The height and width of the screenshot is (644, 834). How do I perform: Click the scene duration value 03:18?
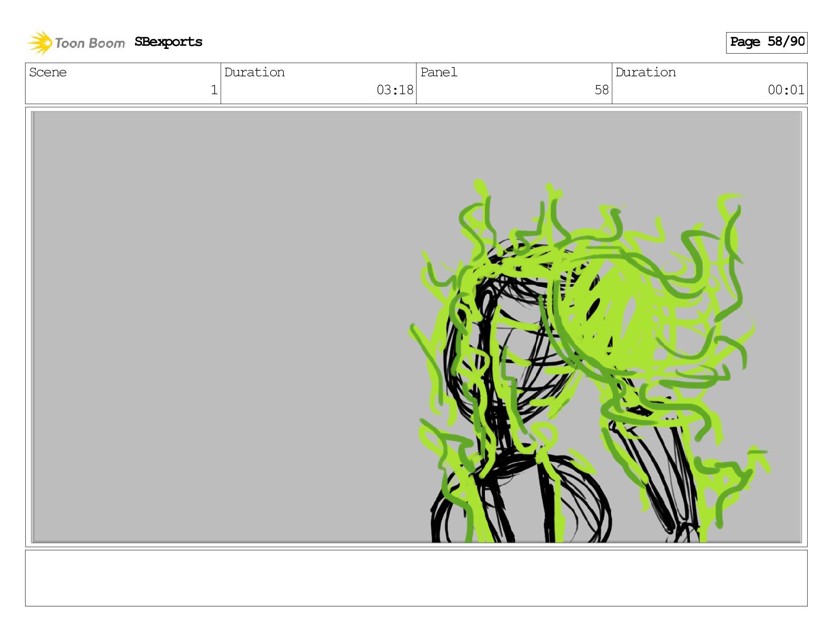(x=395, y=90)
